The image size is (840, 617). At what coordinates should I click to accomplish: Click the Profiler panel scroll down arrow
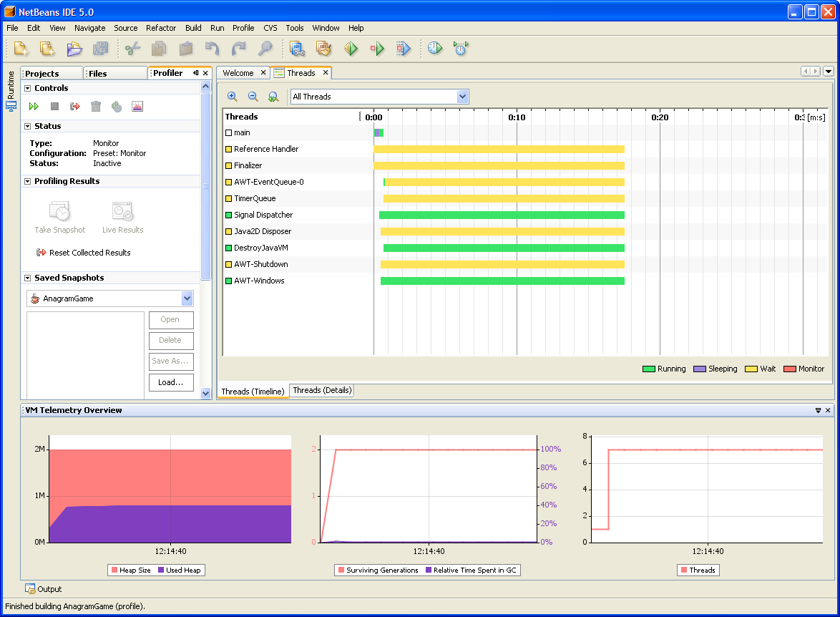coord(206,393)
